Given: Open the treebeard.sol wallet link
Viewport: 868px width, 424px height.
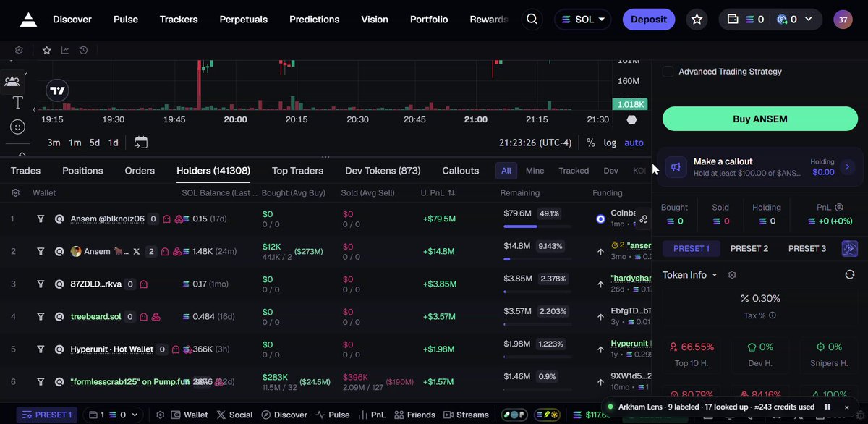Looking at the screenshot, I should pyautogui.click(x=97, y=317).
